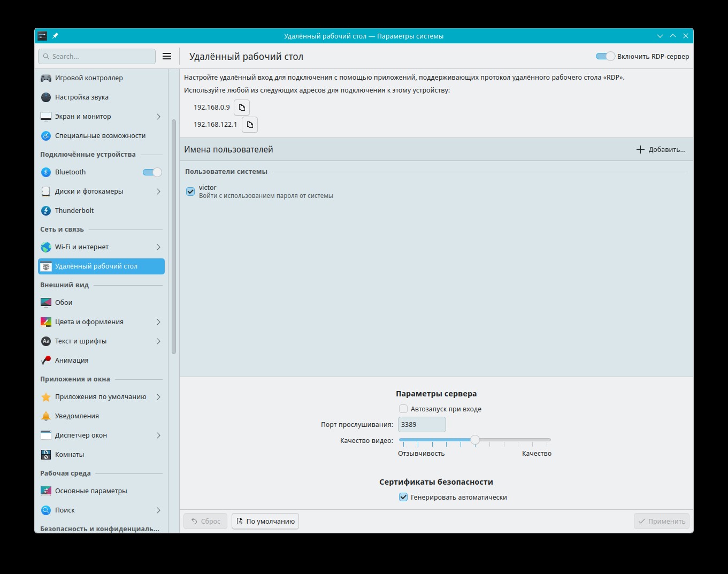Uncheck the victor user checkbox

click(x=190, y=192)
